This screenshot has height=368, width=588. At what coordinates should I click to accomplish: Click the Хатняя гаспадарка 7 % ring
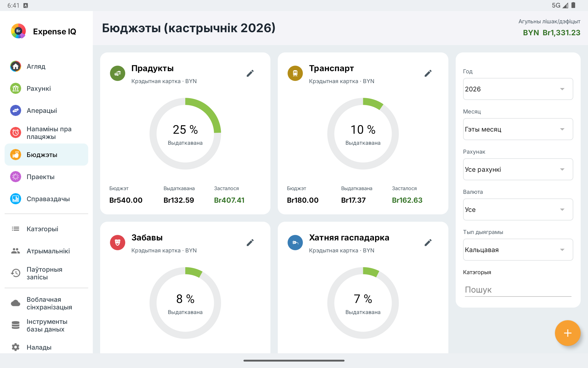(x=363, y=303)
